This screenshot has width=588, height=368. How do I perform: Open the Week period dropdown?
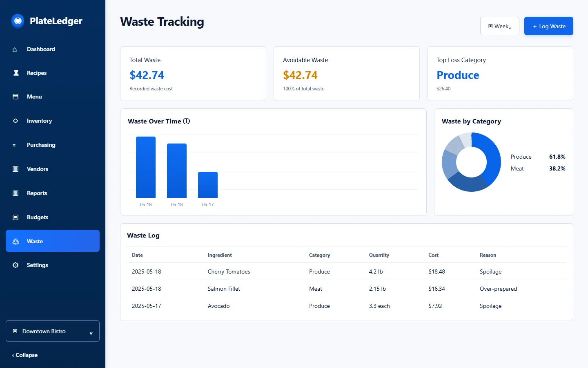tap(500, 26)
